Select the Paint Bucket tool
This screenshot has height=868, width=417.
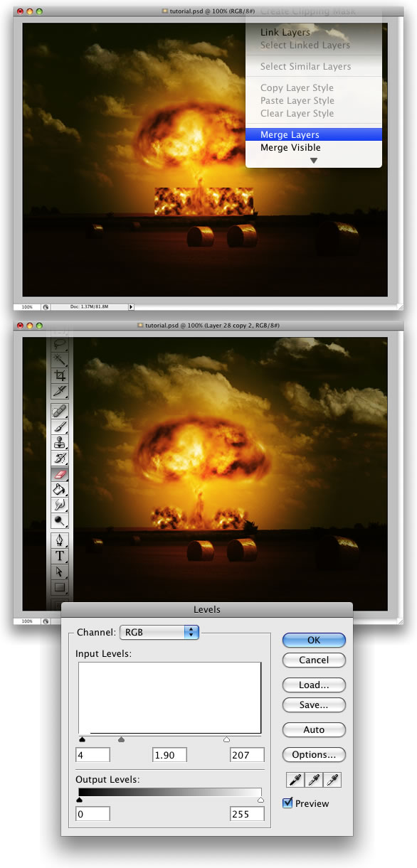(x=60, y=489)
